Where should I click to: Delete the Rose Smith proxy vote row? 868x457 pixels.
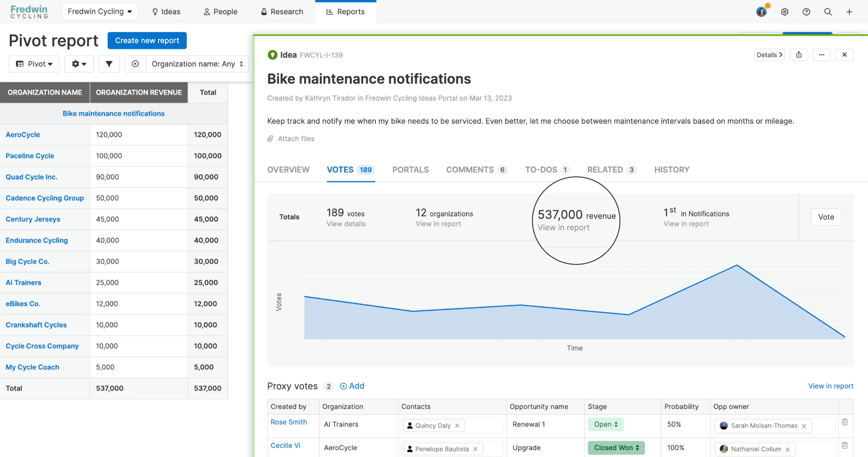tap(844, 422)
